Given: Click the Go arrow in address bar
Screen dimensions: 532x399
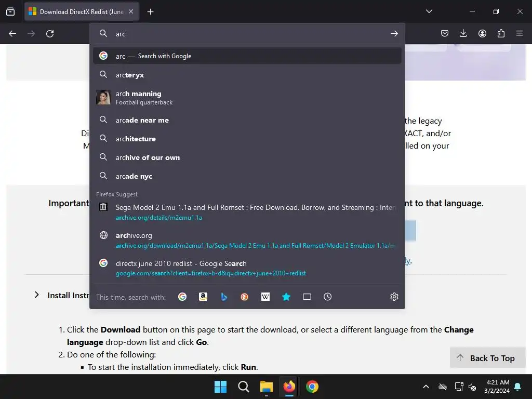Looking at the screenshot, I should click(394, 34).
